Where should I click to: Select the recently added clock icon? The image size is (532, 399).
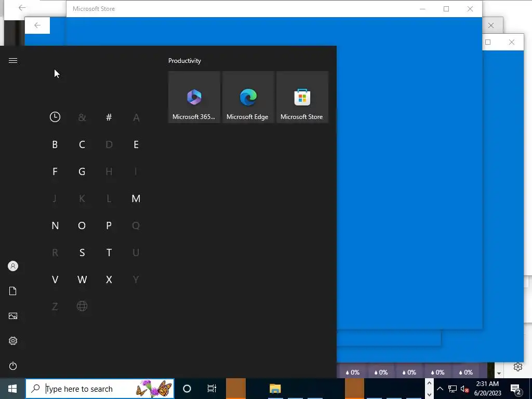[55, 117]
